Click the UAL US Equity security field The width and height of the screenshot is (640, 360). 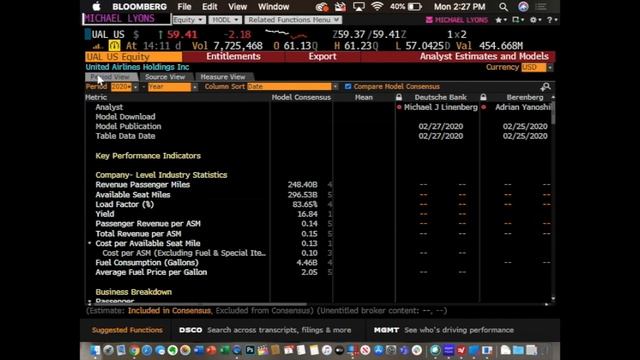point(133,57)
